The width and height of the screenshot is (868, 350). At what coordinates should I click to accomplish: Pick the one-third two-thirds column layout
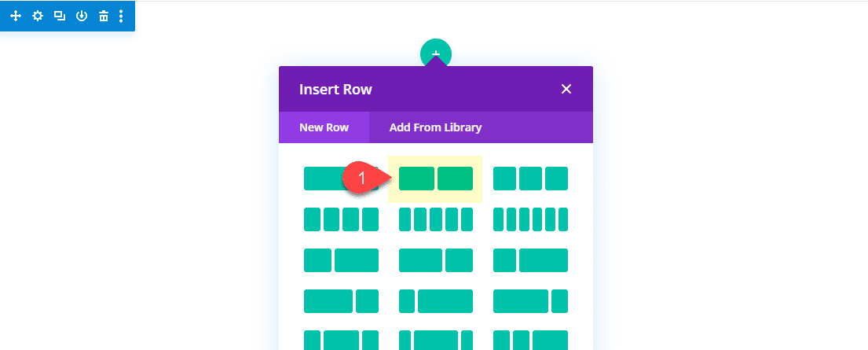click(341, 260)
